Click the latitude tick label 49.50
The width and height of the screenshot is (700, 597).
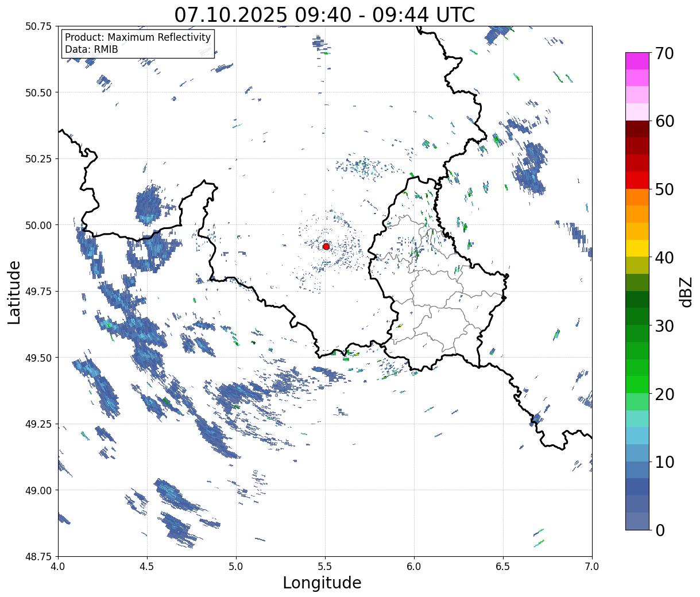click(x=38, y=358)
